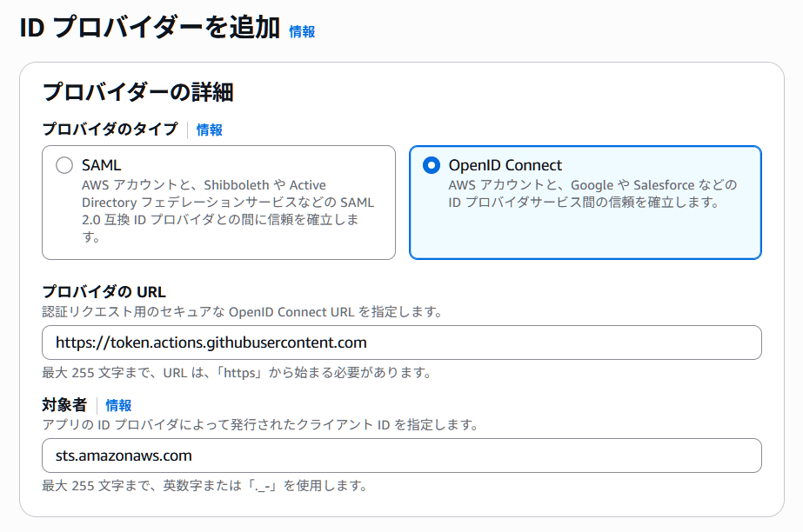
Task: Click the プロバイダーの詳細 section heading
Action: 138,93
